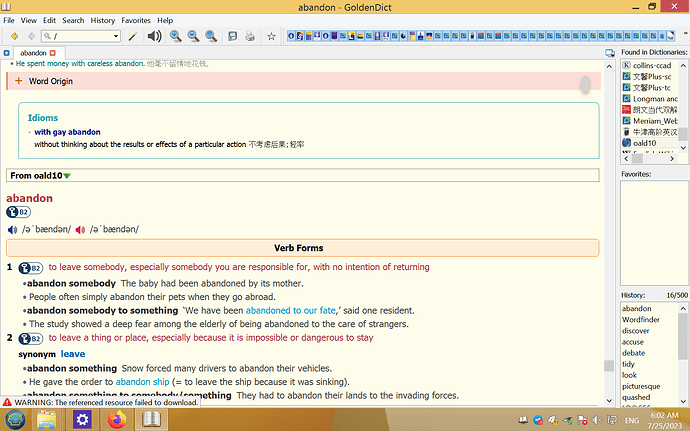Reset zoom to normal size icon
690x431 pixels.
(x=211, y=36)
